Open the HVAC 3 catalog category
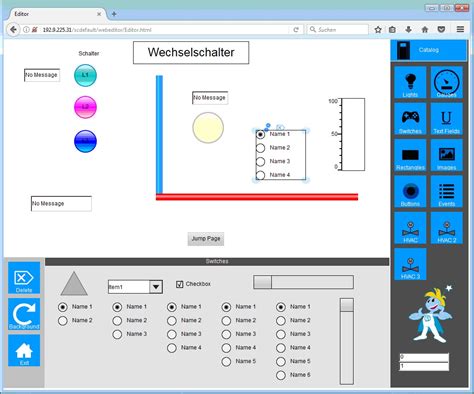This screenshot has height=394, width=474. pos(410,264)
